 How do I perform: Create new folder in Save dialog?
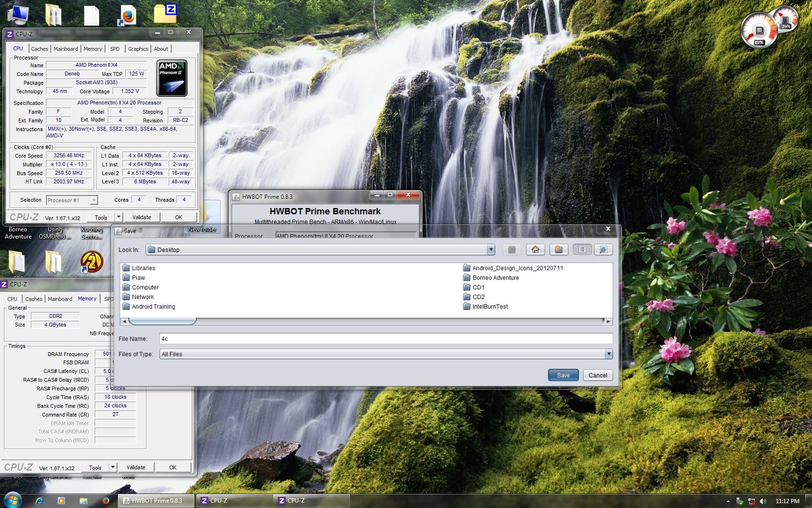[558, 250]
